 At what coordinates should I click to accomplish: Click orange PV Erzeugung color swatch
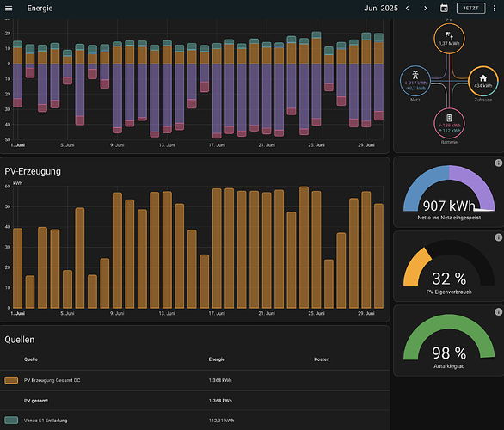pos(11,380)
